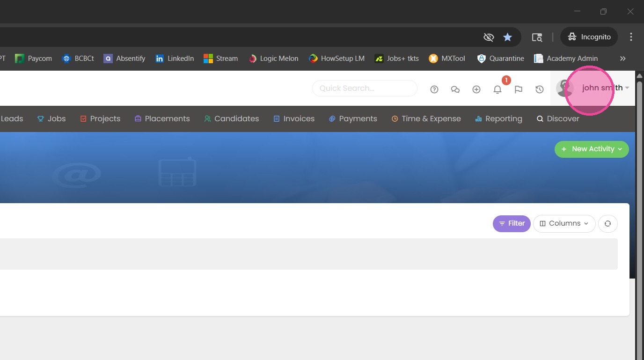Click the Incognito profile button
Screen dimensions: 644x360
point(589,37)
